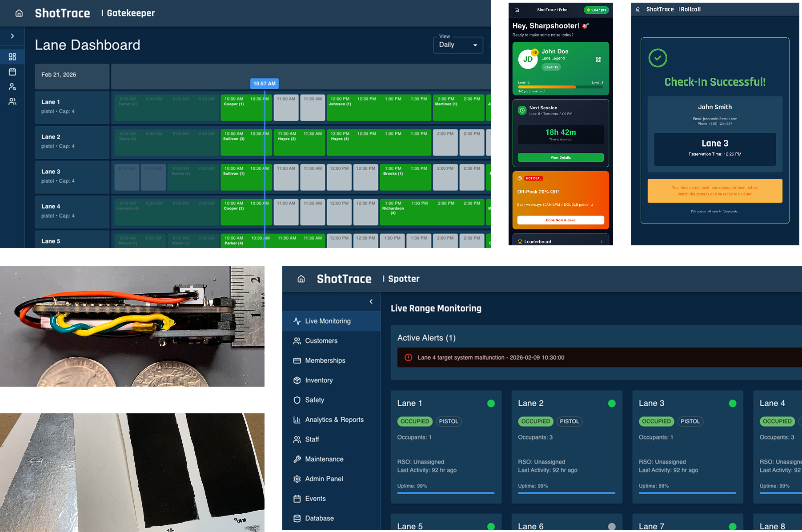Select Hayes (2) booking in Lane 2
This screenshot has width=802, height=532.
[299, 142]
